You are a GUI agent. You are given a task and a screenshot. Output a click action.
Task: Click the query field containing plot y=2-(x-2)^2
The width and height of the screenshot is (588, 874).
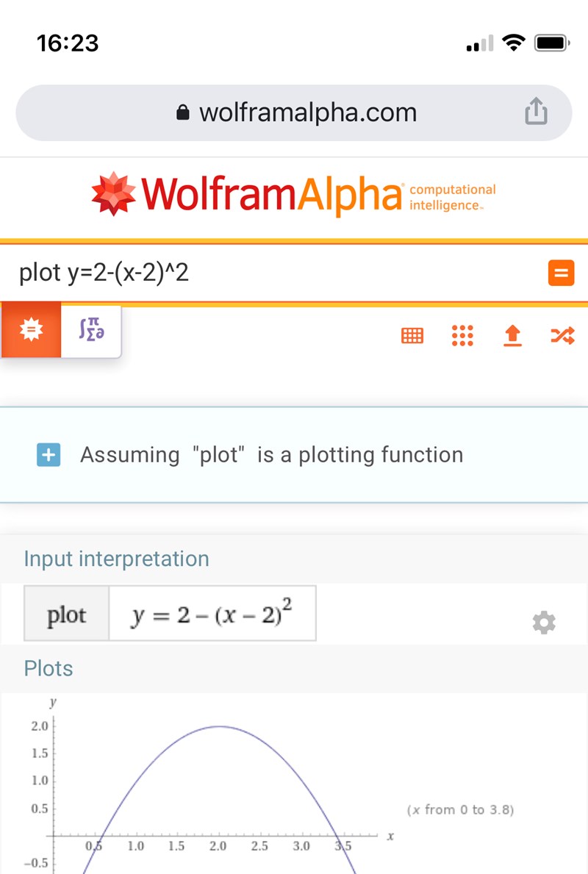click(x=272, y=273)
